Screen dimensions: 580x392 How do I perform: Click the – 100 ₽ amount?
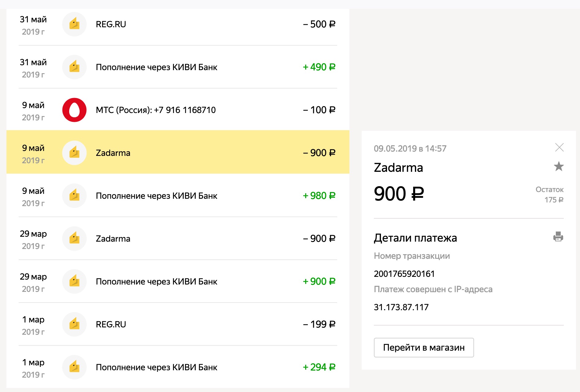[x=319, y=110]
